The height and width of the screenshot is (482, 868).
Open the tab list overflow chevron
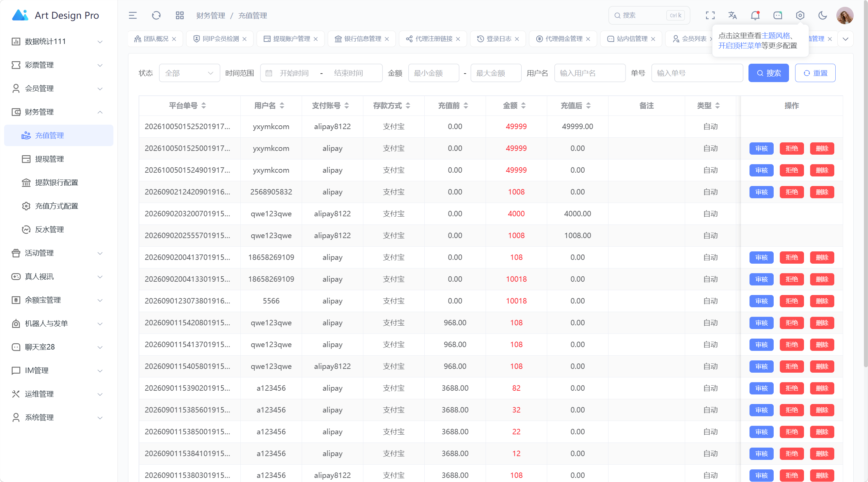click(845, 39)
